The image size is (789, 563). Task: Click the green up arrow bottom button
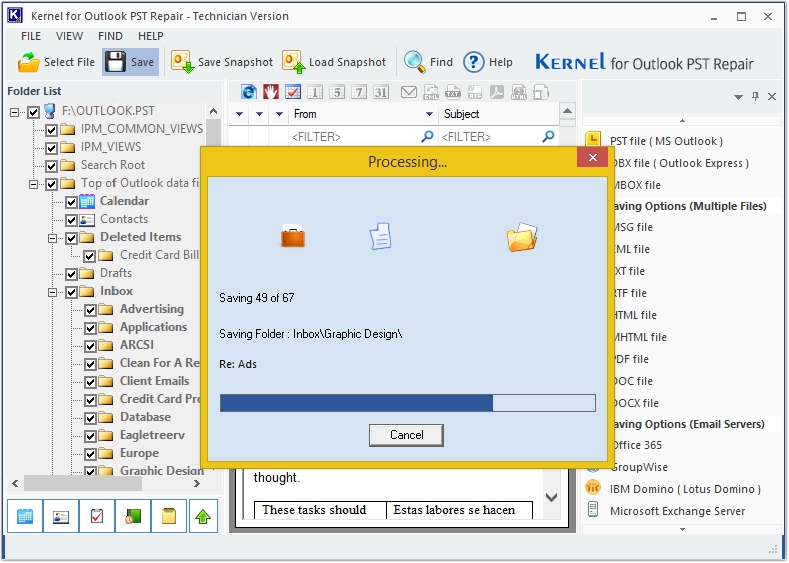pyautogui.click(x=203, y=516)
